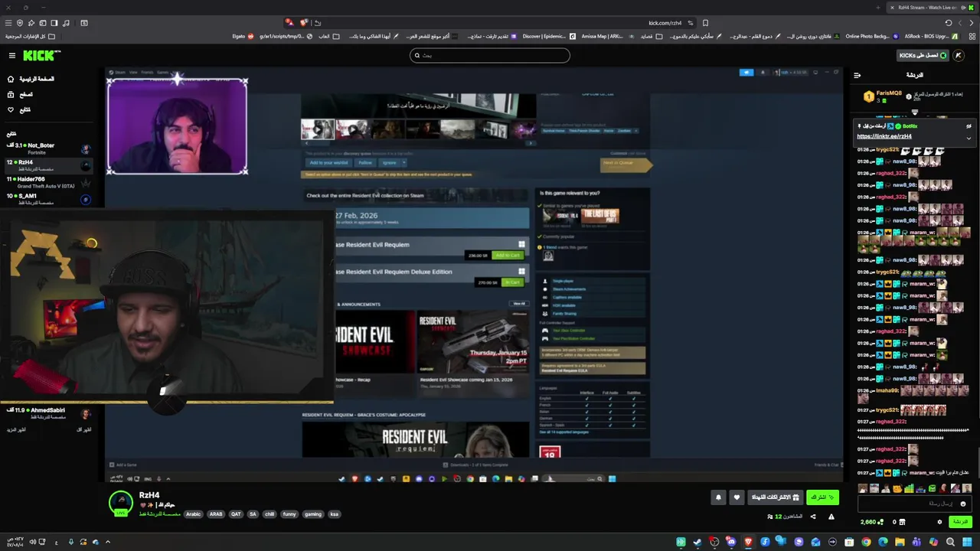The width and height of the screenshot is (980, 551).
Task: Open the user profile avatar menu
Action: [x=959, y=55]
